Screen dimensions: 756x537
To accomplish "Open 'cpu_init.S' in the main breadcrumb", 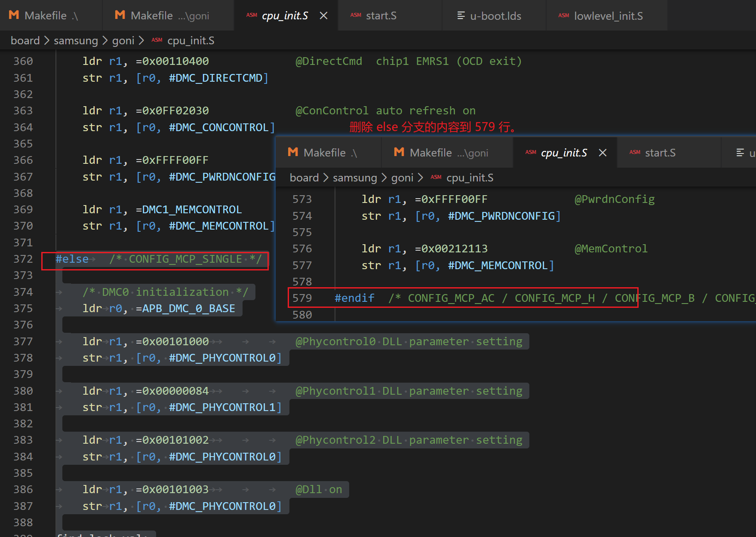I will click(x=191, y=40).
